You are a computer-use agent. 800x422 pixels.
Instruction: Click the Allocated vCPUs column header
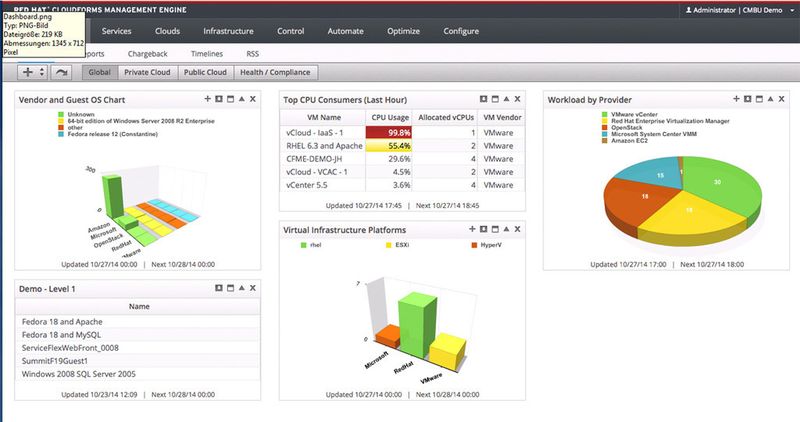446,117
